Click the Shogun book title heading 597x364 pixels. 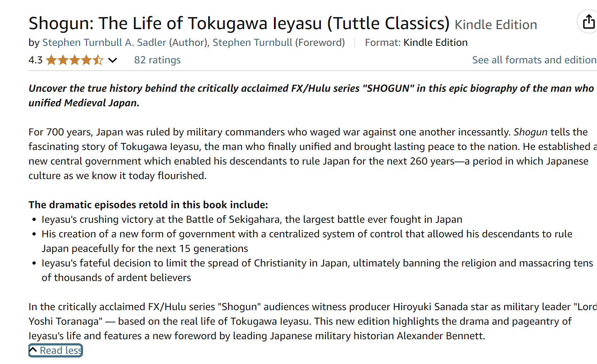click(239, 23)
